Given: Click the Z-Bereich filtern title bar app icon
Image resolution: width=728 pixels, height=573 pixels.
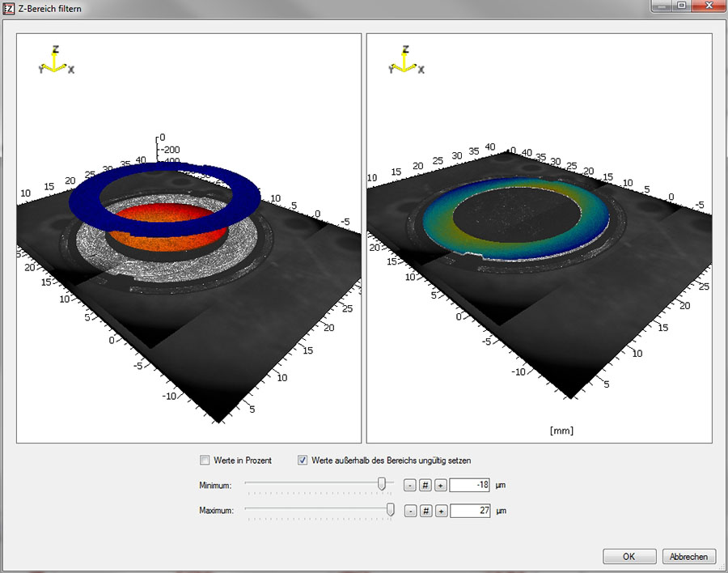Looking at the screenshot, I should pyautogui.click(x=9, y=7).
